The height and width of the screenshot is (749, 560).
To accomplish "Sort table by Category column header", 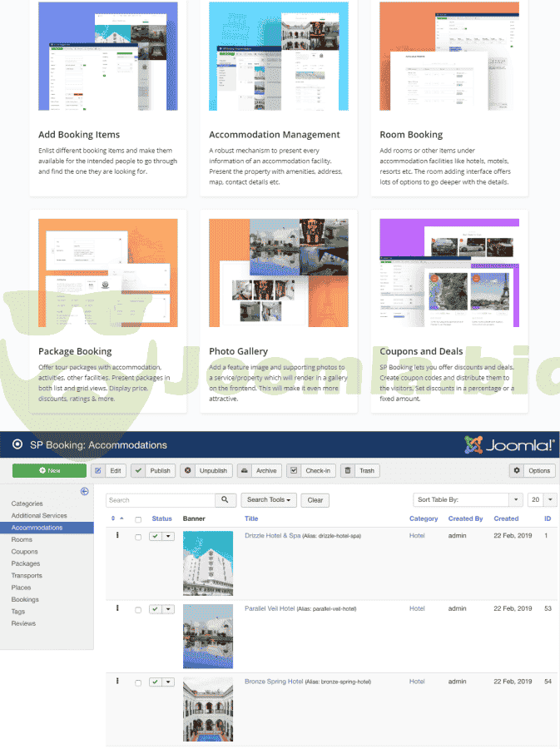I will [x=424, y=518].
